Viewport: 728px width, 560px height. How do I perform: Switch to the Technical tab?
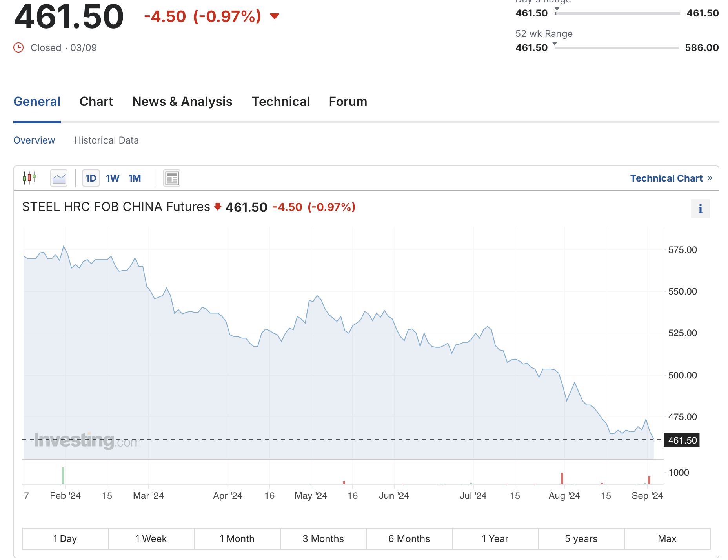281,102
